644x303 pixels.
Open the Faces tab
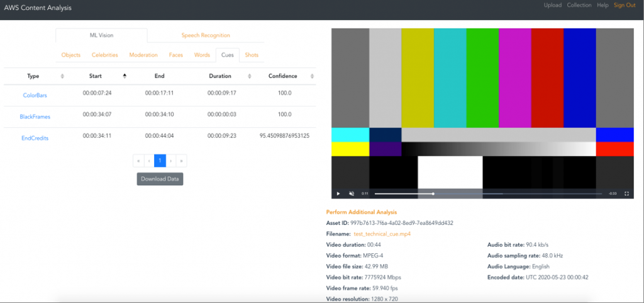coord(176,55)
